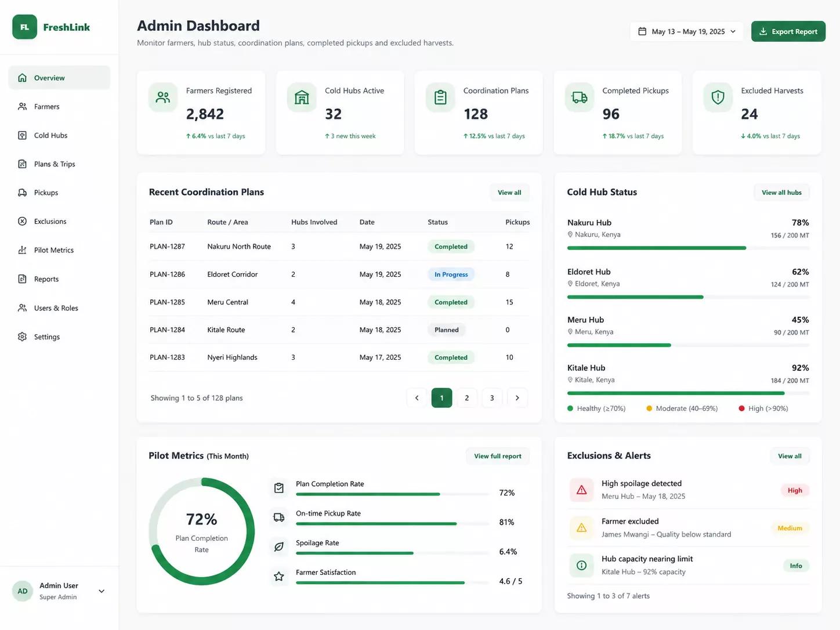This screenshot has height=630, width=840.
Task: Click the Exclusions circle-x sidebar icon
Action: pos(22,222)
